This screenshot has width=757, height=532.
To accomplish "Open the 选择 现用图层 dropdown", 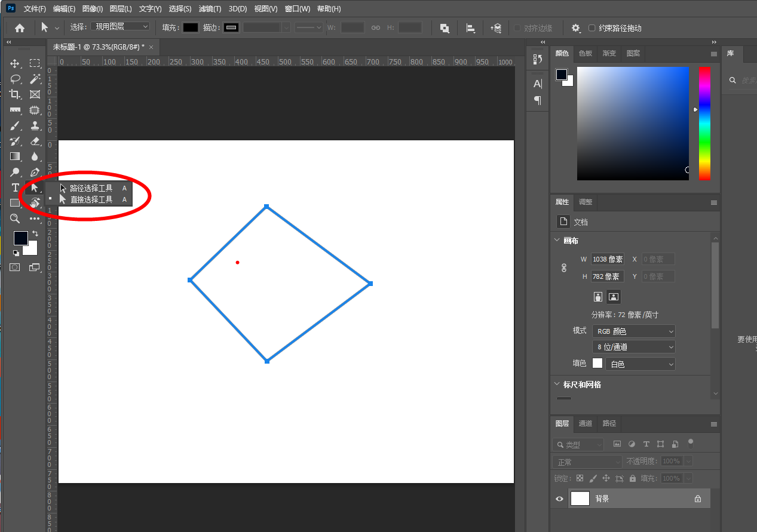I will pos(120,27).
